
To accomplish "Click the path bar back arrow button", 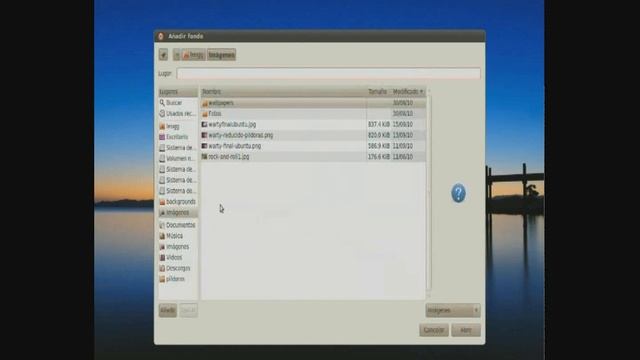I will (x=176, y=55).
